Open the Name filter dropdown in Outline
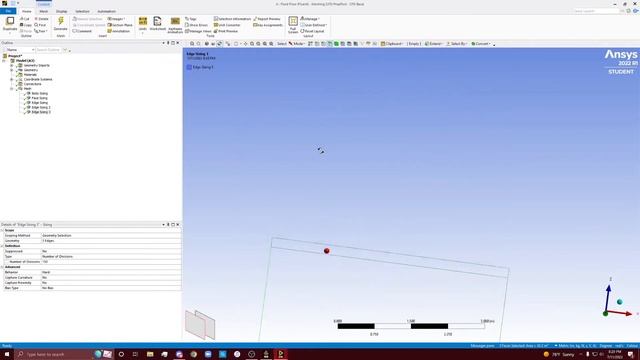The image size is (640, 360). point(19,50)
